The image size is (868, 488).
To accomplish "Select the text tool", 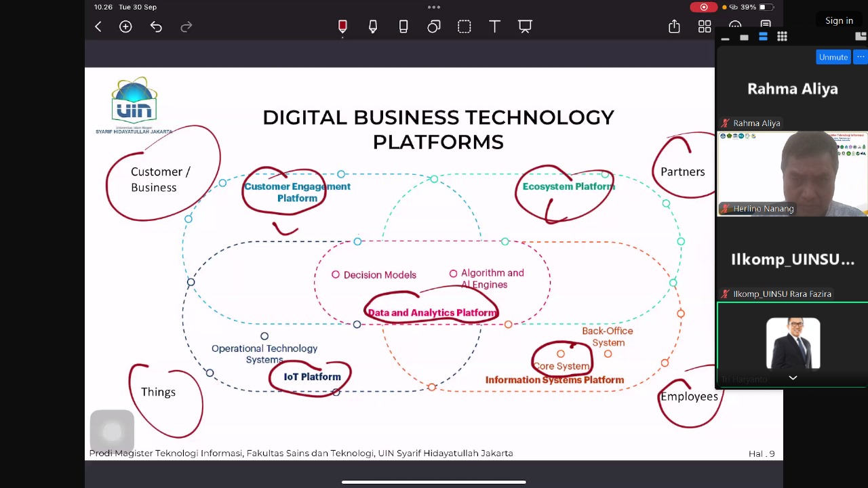I will pyautogui.click(x=494, y=26).
